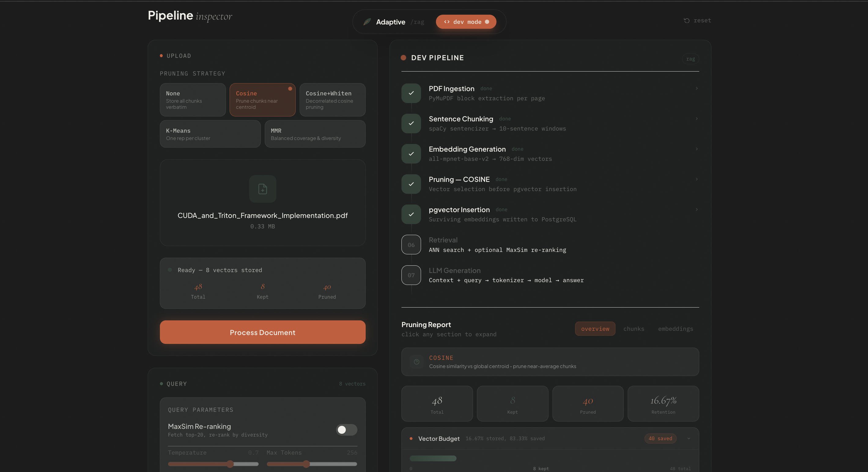Click the Temperature slider handle
868x472 pixels.
[x=231, y=464]
